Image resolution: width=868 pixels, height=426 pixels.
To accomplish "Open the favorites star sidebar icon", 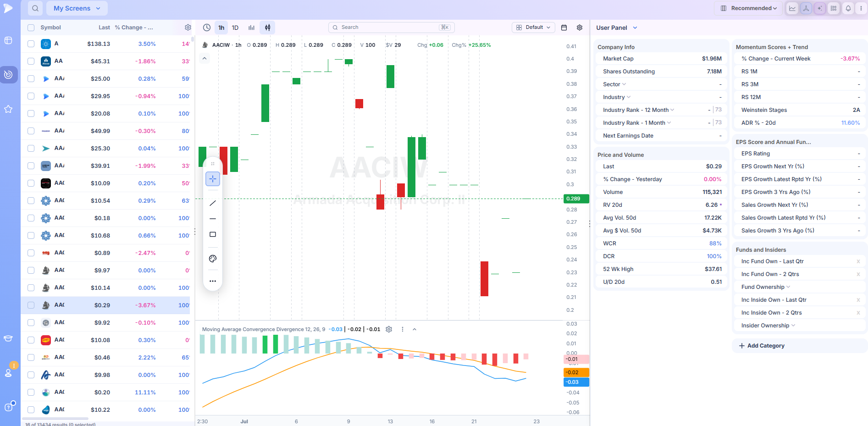I will [x=8, y=109].
